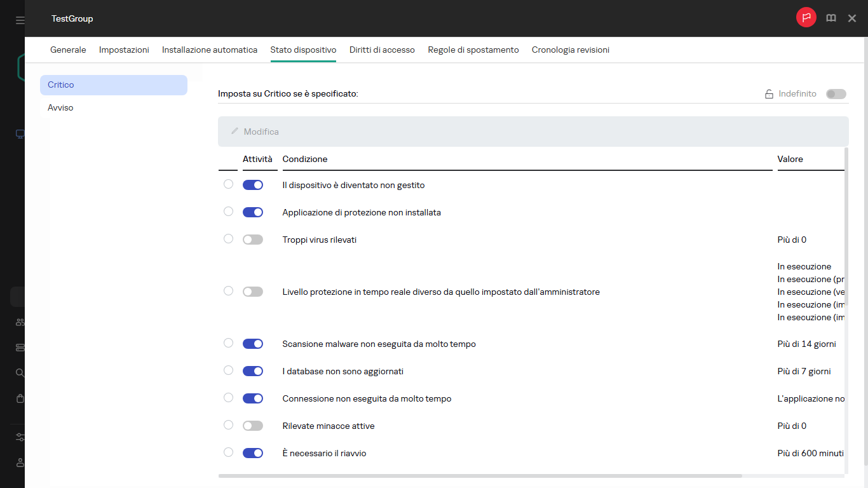This screenshot has width=868, height=488.
Task: Open the search icon in the sidebar
Action: coord(19,373)
